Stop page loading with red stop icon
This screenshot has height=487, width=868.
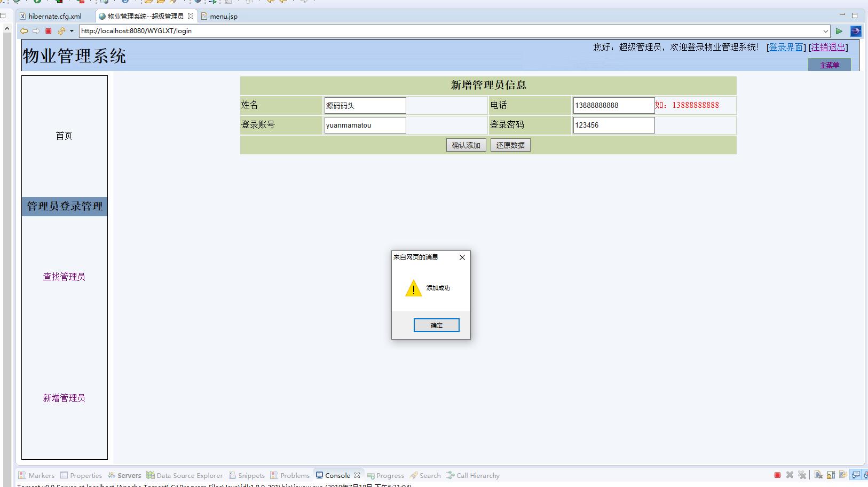(x=48, y=31)
